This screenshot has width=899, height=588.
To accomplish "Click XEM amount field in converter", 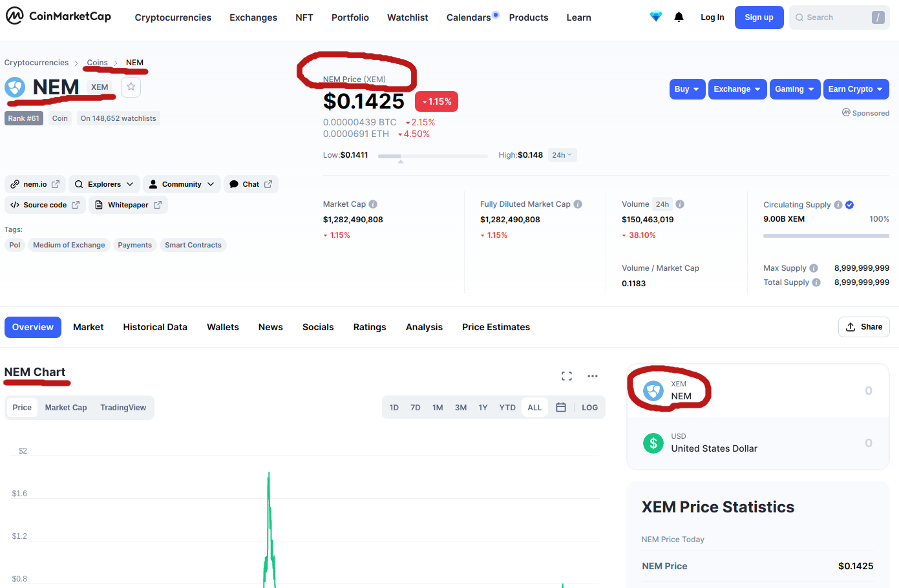I will point(869,391).
